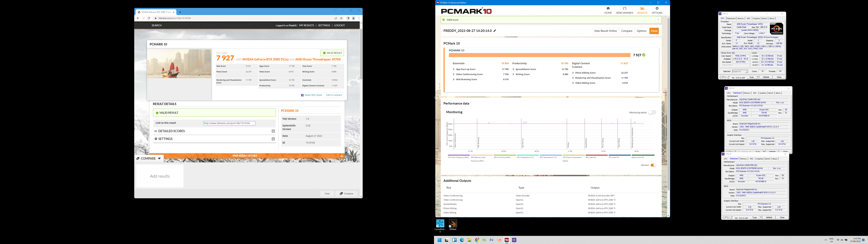Click orange Close button in PCMark 10
868x244 pixels.
[654, 31]
